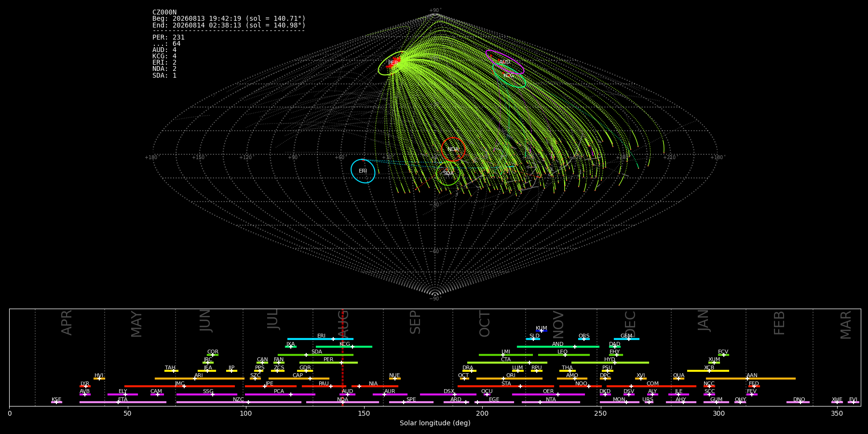Click the green SDA radiant circle
The width and height of the screenshot is (868, 434).
coord(448,173)
